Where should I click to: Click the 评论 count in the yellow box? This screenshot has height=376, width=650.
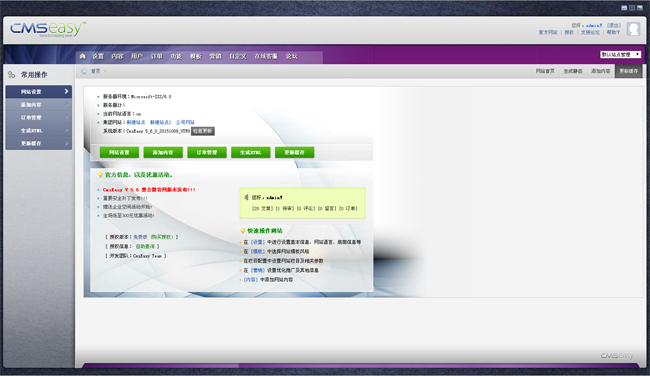(x=306, y=209)
